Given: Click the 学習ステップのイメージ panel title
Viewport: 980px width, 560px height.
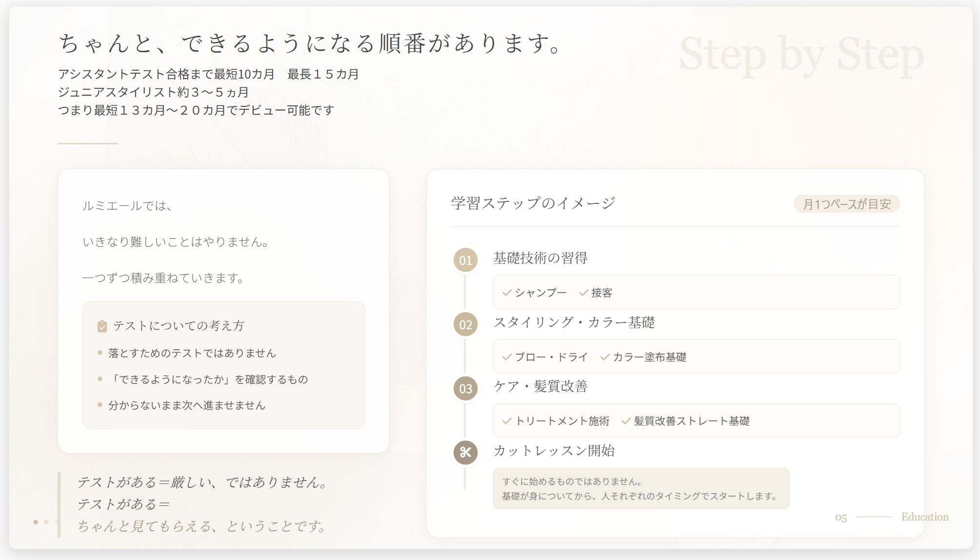Looking at the screenshot, I should (x=533, y=203).
